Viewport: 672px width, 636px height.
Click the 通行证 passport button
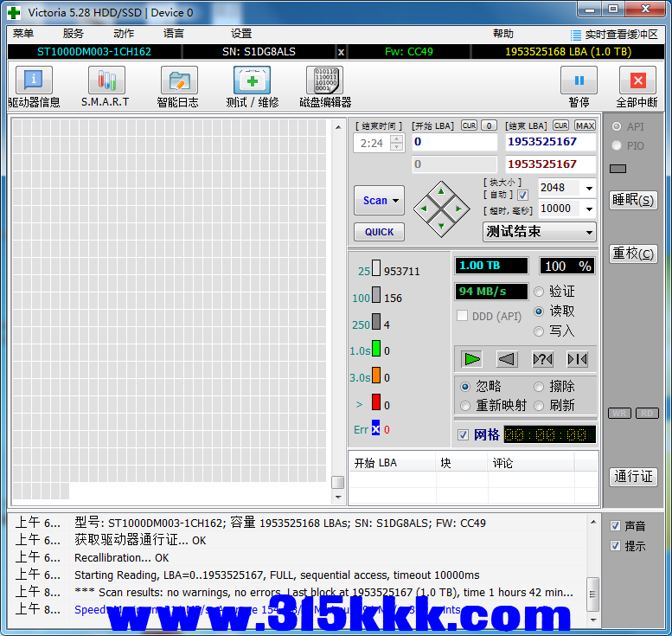coord(633,476)
